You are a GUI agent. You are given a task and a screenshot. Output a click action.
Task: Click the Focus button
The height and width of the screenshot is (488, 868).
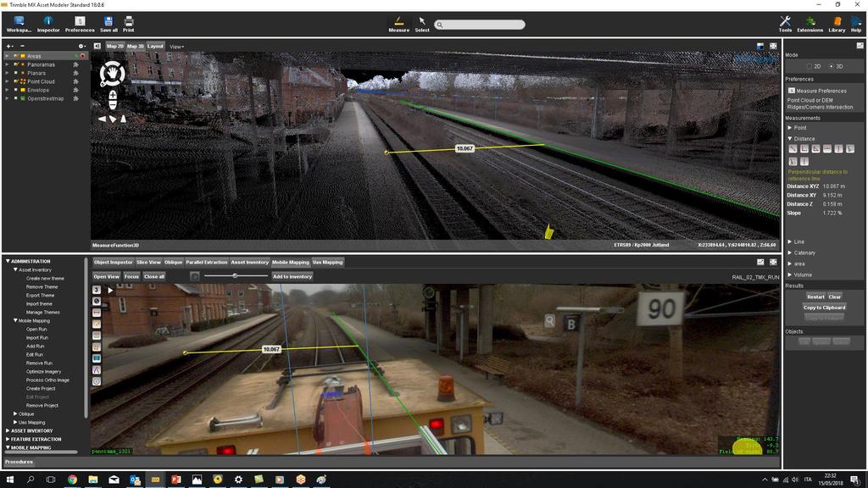pos(131,276)
